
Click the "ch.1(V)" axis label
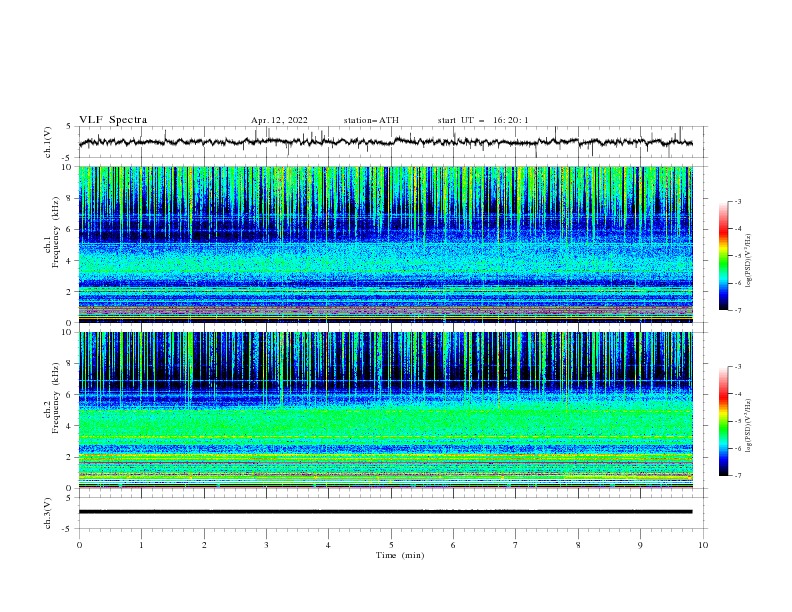pos(48,142)
